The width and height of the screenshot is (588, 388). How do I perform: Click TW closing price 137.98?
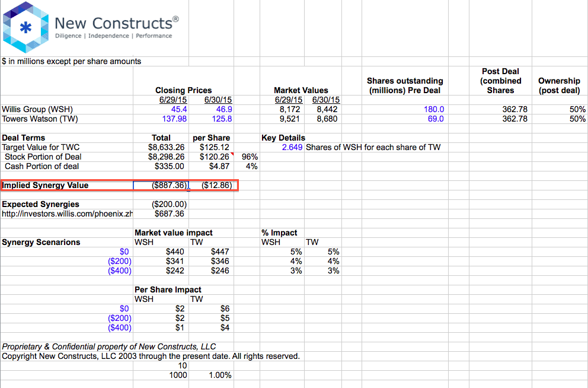174,119
